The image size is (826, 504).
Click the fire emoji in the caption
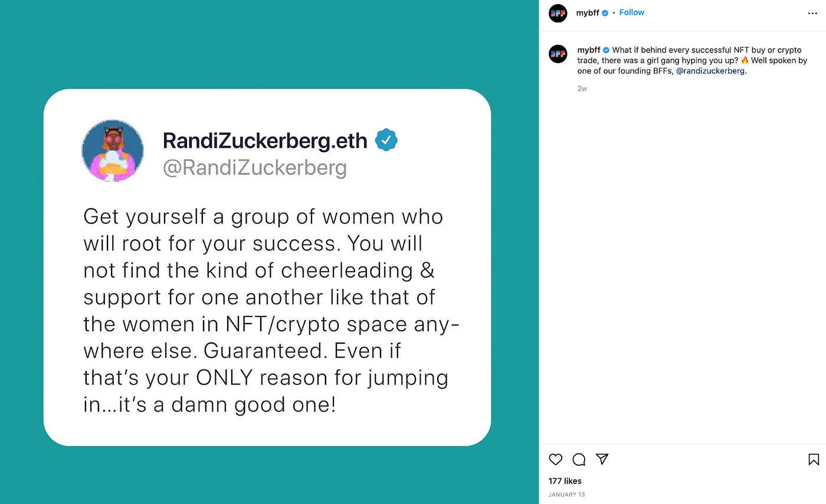(x=743, y=60)
